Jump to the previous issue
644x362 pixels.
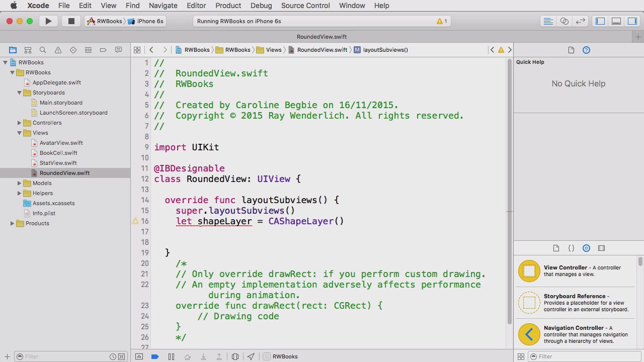(x=492, y=50)
